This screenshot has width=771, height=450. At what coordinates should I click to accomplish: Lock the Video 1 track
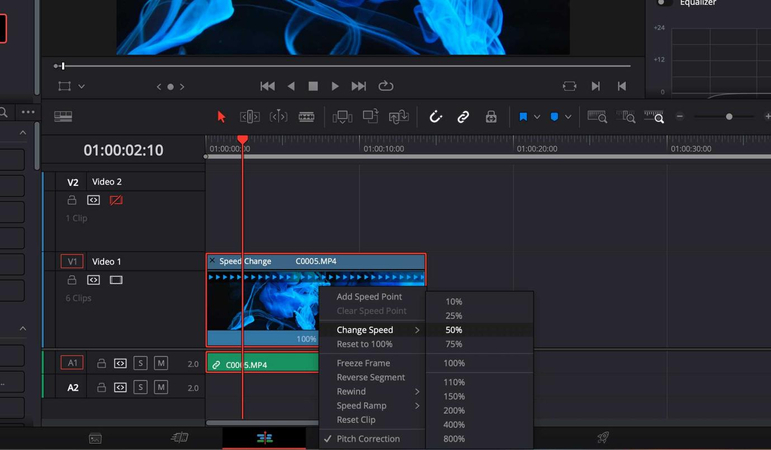pyautogui.click(x=72, y=280)
